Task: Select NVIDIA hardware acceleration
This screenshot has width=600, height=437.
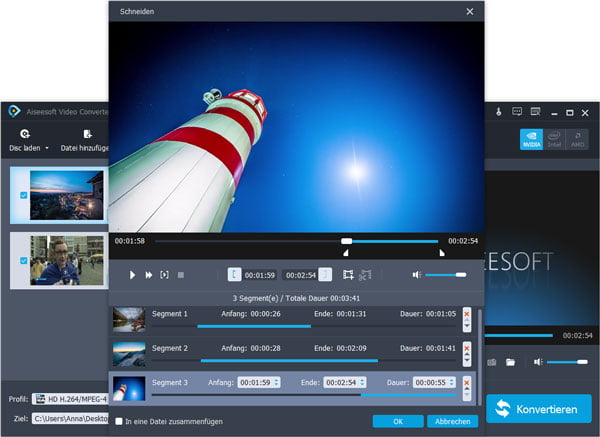Action: 531,140
